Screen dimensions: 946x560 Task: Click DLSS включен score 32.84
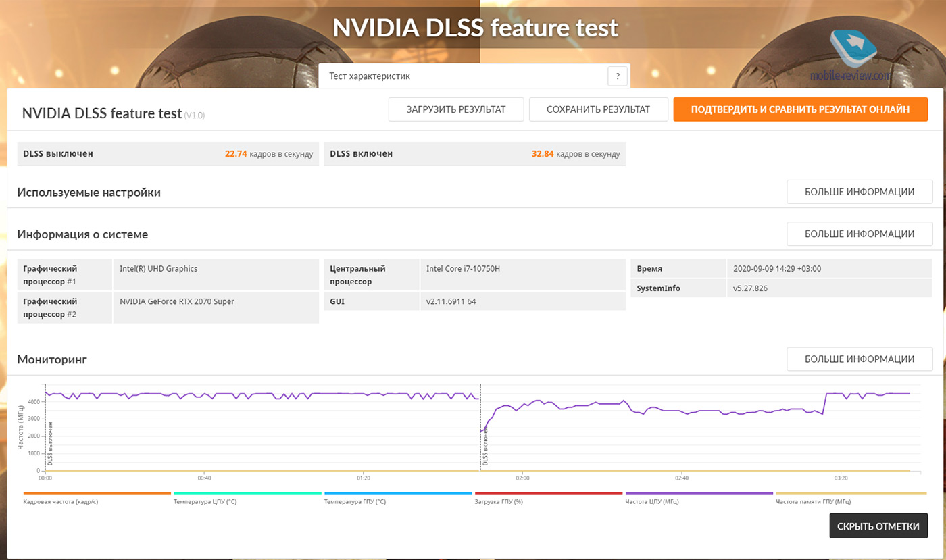pyautogui.click(x=543, y=154)
